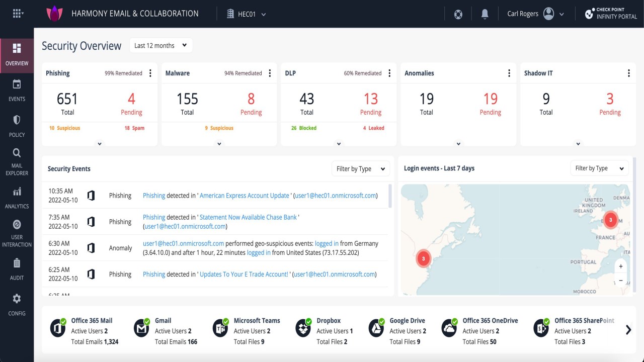644x362 pixels.
Task: Click '10 Suspicious' under Phishing
Action: tap(64, 128)
